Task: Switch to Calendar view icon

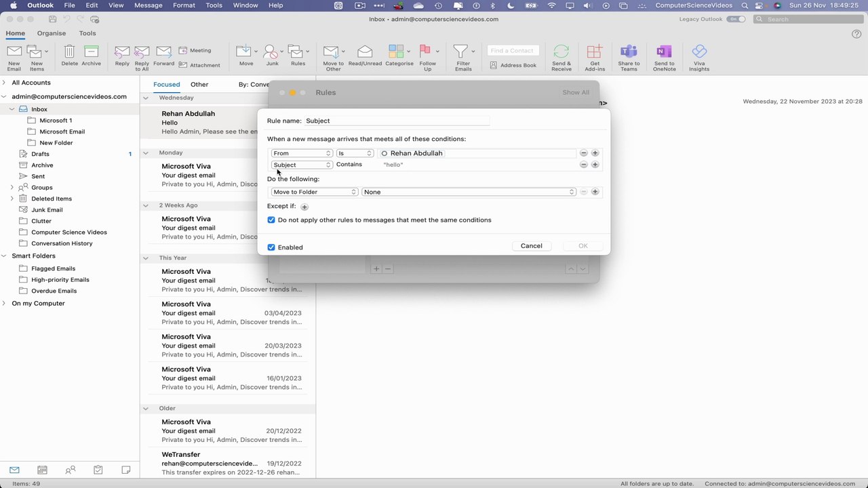Action: pyautogui.click(x=42, y=470)
